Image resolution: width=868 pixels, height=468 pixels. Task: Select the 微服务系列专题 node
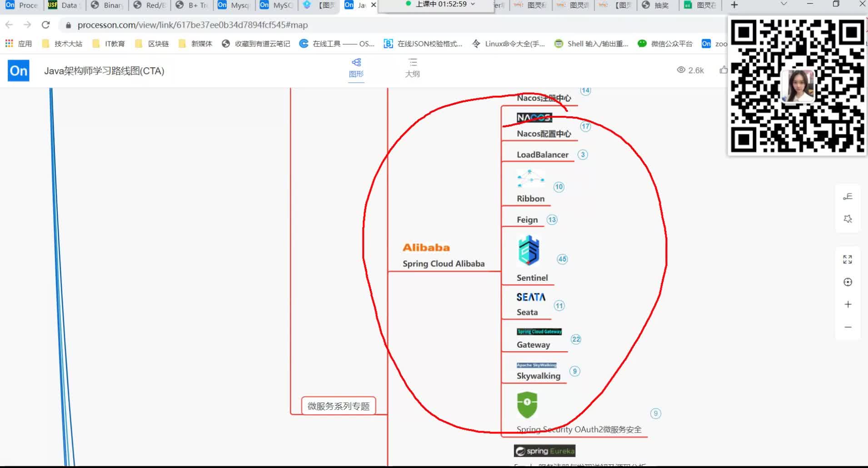click(x=339, y=406)
